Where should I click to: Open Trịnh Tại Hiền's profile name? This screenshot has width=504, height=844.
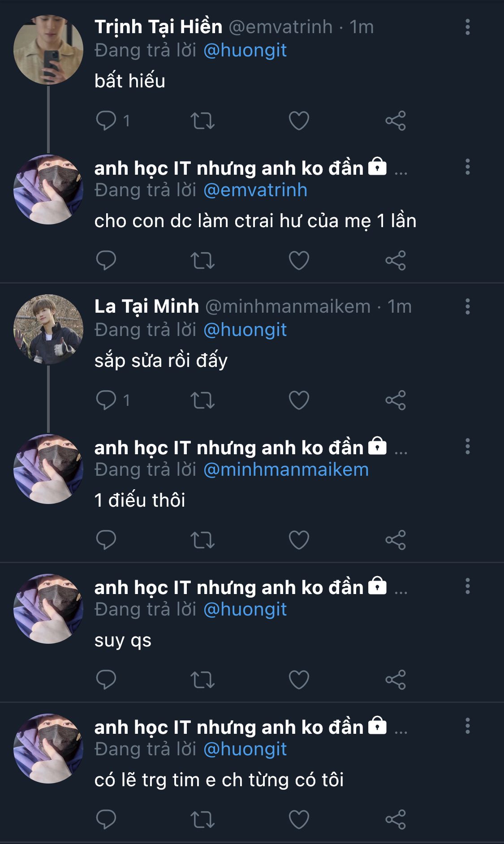pyautogui.click(x=158, y=27)
